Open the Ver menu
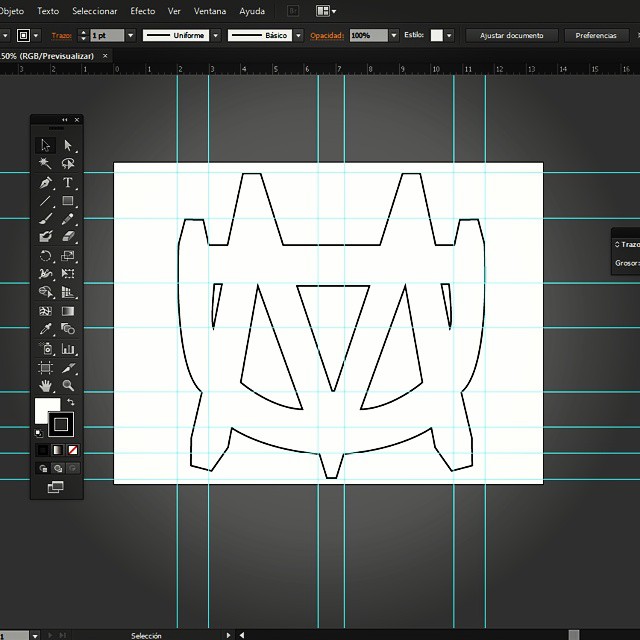This screenshot has height=640, width=640. [x=174, y=11]
